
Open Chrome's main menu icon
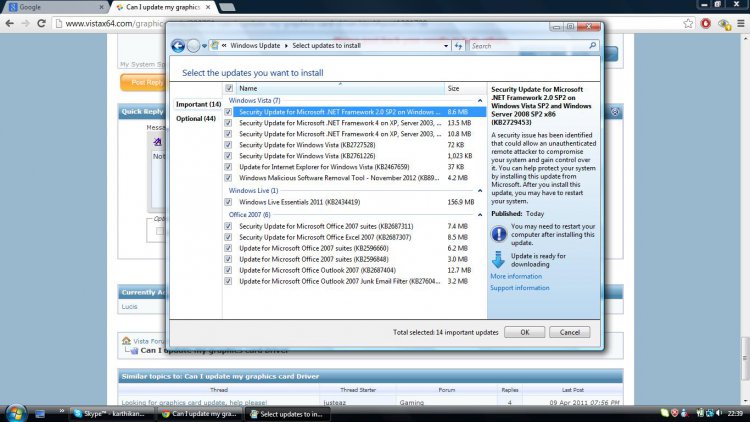pyautogui.click(x=740, y=23)
